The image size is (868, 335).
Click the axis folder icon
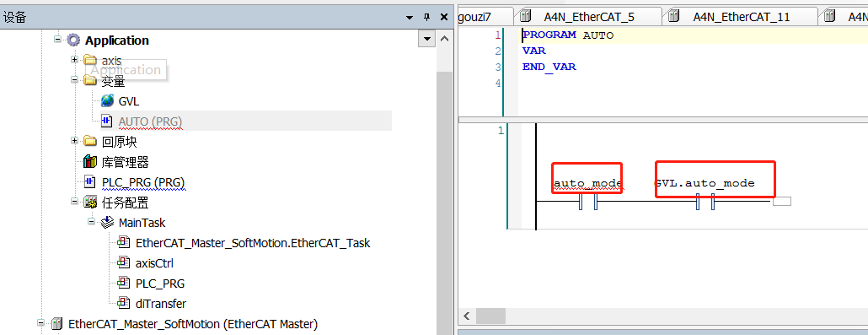[90, 60]
